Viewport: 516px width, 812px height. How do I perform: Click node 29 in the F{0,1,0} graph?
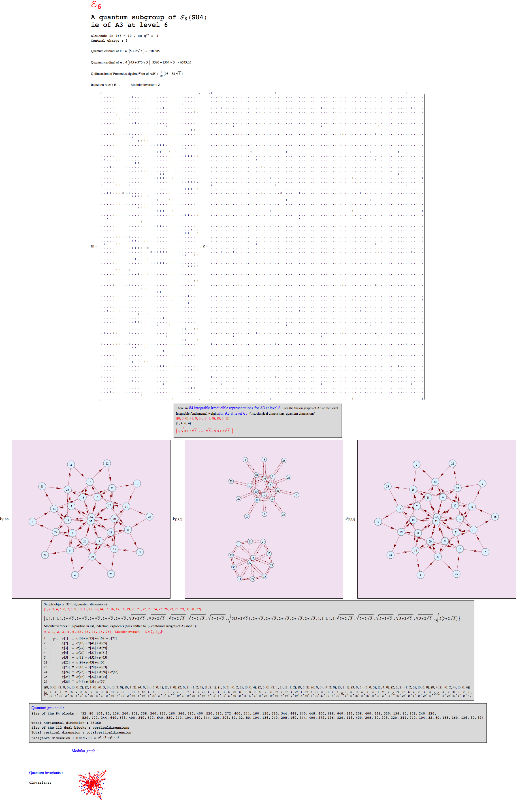(252, 579)
